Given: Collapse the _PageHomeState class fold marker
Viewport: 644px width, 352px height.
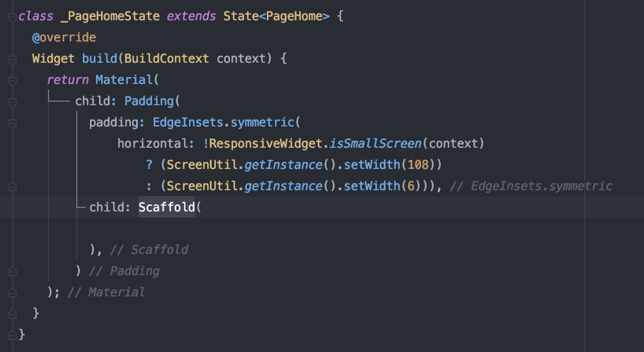Looking at the screenshot, I should [x=12, y=17].
